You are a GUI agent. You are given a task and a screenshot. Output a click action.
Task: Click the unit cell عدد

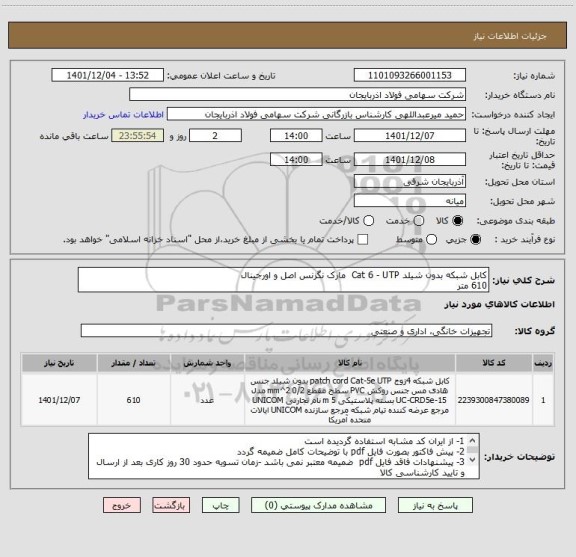click(208, 400)
